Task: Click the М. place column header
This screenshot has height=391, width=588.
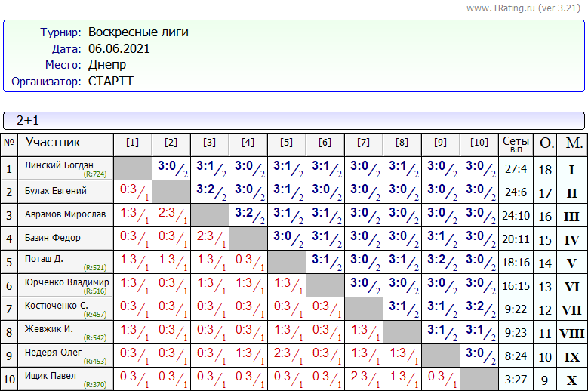Action: pyautogui.click(x=574, y=143)
